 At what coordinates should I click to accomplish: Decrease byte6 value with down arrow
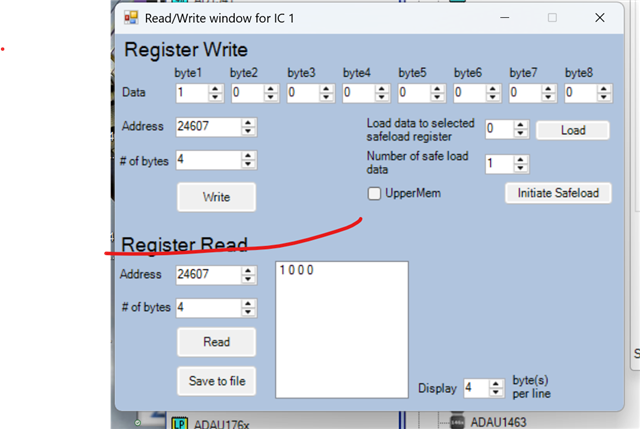(x=493, y=97)
